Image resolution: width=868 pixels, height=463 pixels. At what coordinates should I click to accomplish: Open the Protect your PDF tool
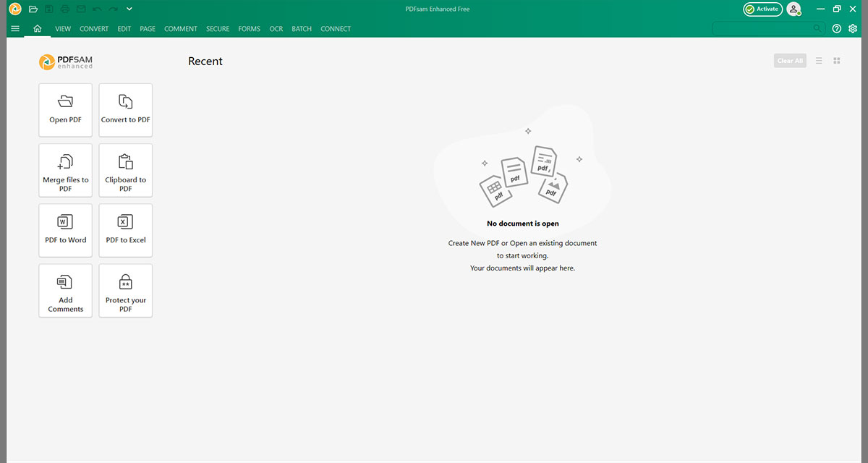coord(126,290)
